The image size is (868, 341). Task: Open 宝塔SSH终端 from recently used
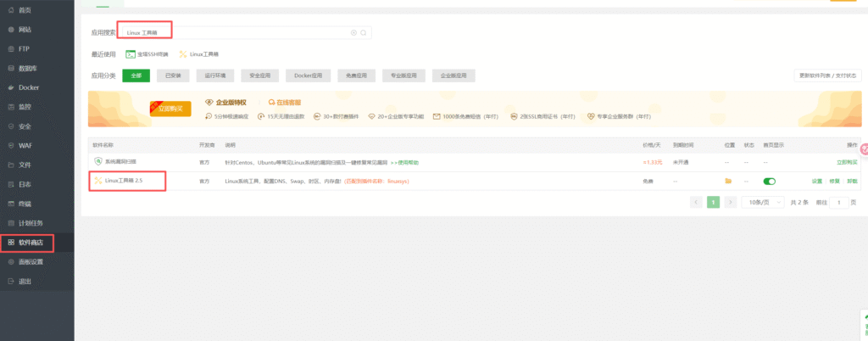point(147,54)
